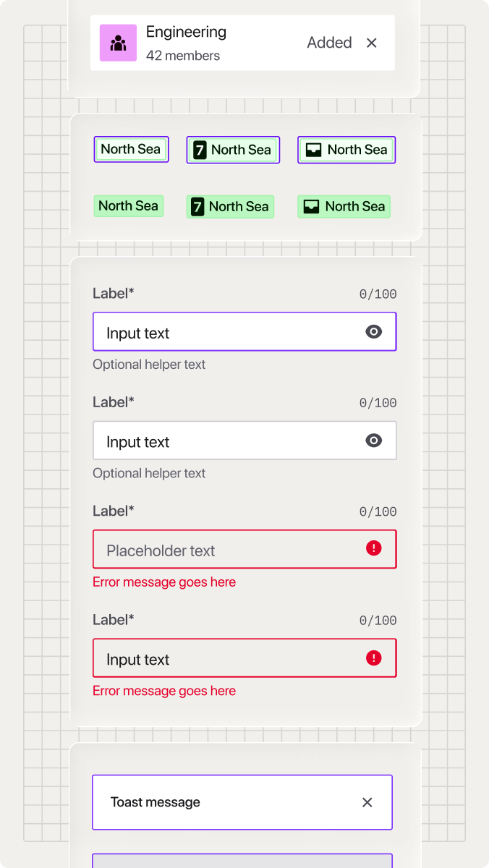The height and width of the screenshot is (868, 489).
Task: Click the number 7 icon in the unfocused tag
Action: [197, 207]
